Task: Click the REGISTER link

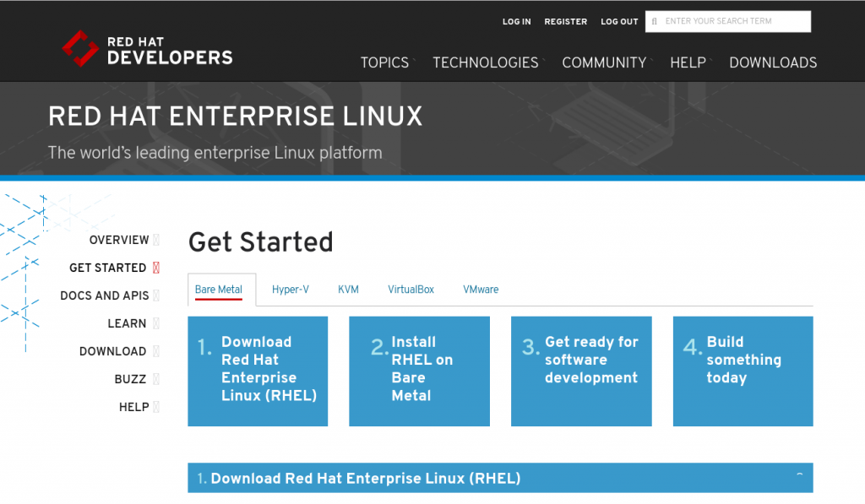Action: tap(565, 22)
